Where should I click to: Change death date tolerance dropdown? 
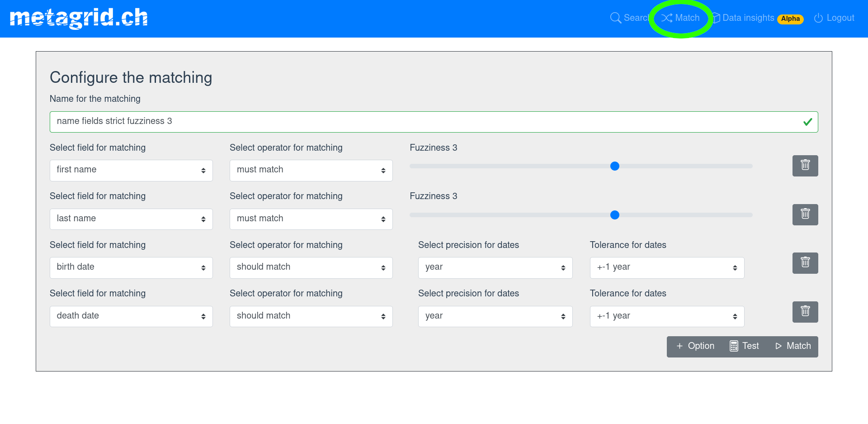point(667,316)
